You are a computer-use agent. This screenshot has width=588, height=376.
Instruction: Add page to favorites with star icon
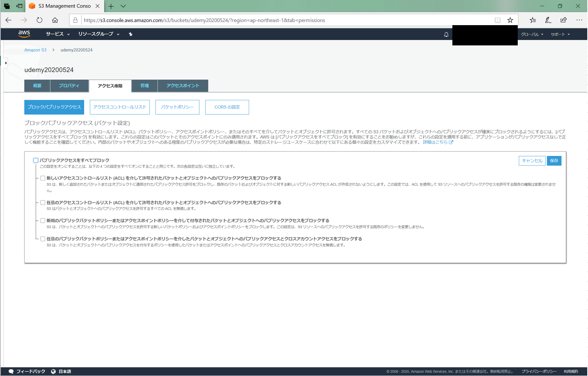tap(510, 20)
